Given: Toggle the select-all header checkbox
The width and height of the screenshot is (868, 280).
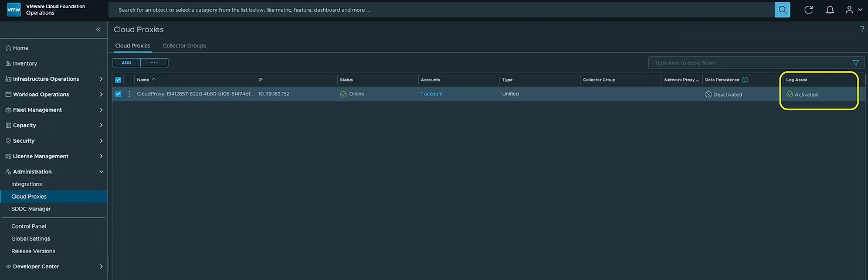Looking at the screenshot, I should click(118, 80).
